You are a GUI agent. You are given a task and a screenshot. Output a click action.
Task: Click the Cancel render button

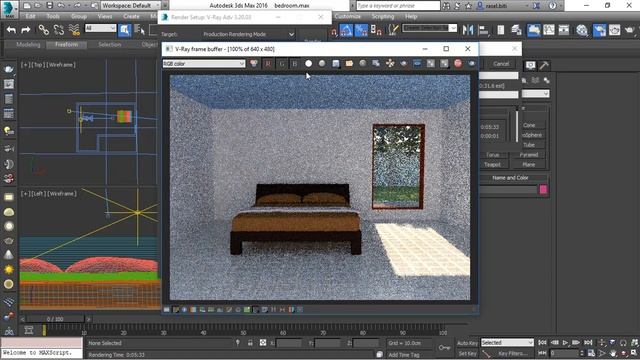tap(501, 64)
